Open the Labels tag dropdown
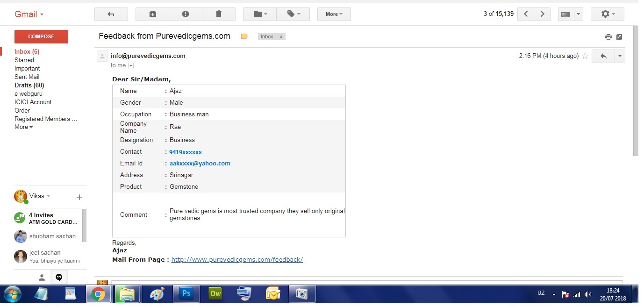This screenshot has height=307, width=644. [293, 14]
